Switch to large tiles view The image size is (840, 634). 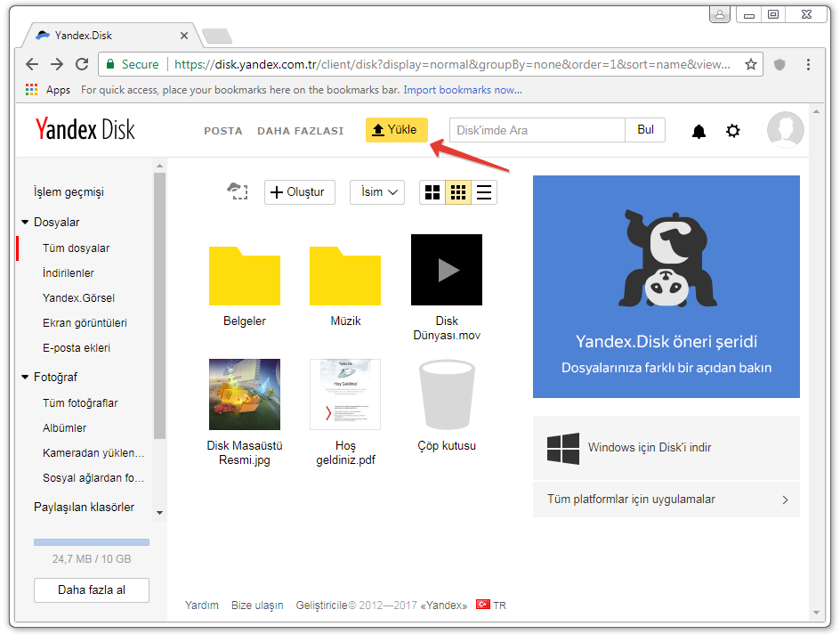[x=432, y=192]
